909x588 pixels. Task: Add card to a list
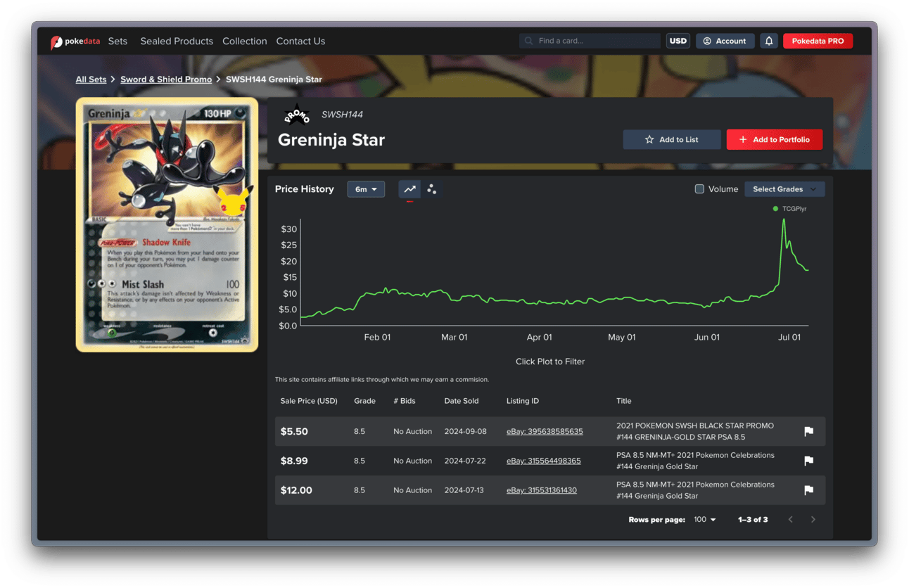(672, 139)
